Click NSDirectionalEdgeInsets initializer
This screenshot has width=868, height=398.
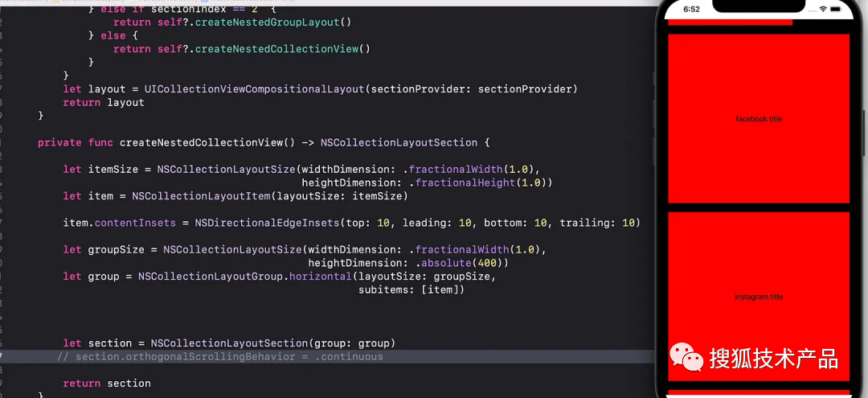267,223
